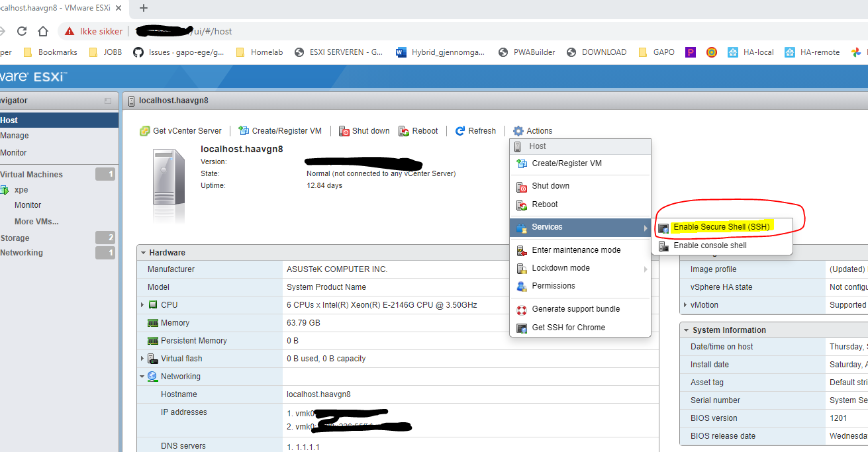The height and width of the screenshot is (452, 868).
Task: Click the Reboot toolbar icon
Action: [402, 130]
